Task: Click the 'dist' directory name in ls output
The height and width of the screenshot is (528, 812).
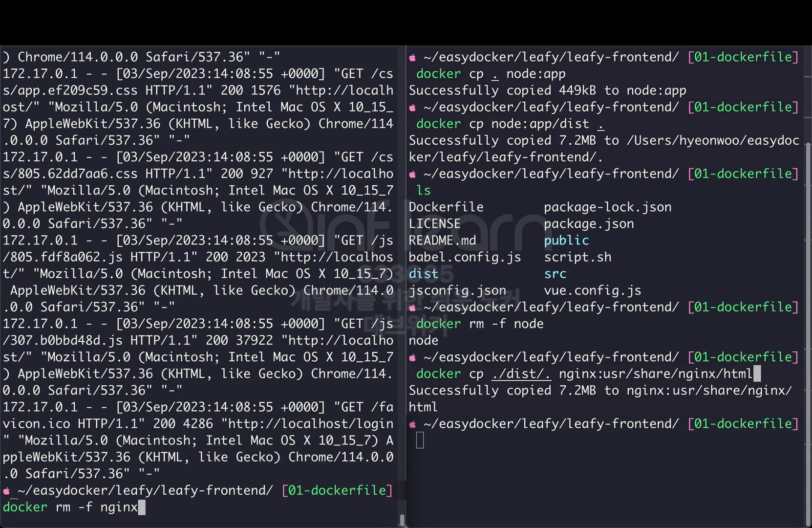Action: [x=424, y=274]
